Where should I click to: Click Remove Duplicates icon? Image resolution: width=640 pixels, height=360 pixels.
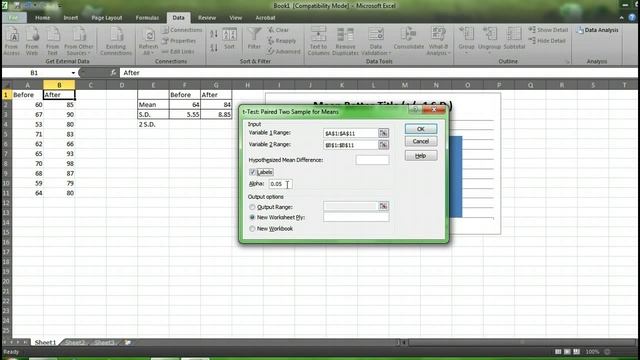pyautogui.click(x=345, y=41)
